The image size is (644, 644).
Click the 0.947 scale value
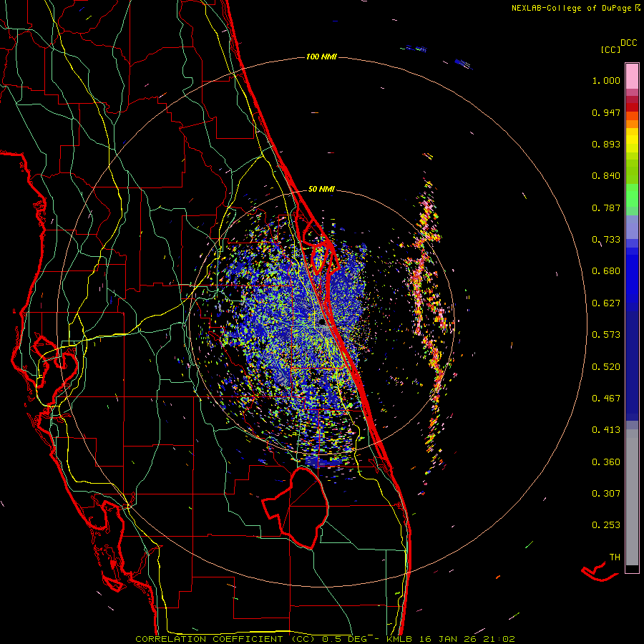point(606,112)
